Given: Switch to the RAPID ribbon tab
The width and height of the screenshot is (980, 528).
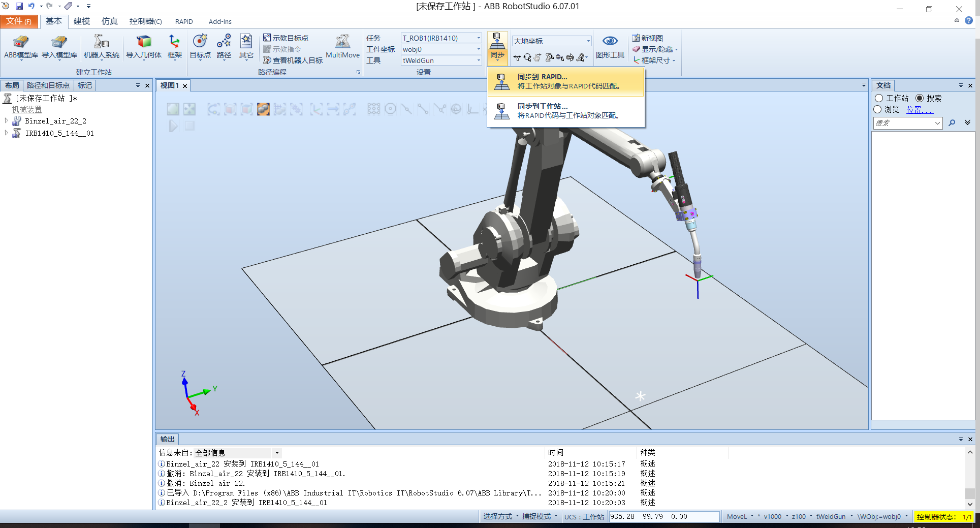Looking at the screenshot, I should (x=184, y=21).
